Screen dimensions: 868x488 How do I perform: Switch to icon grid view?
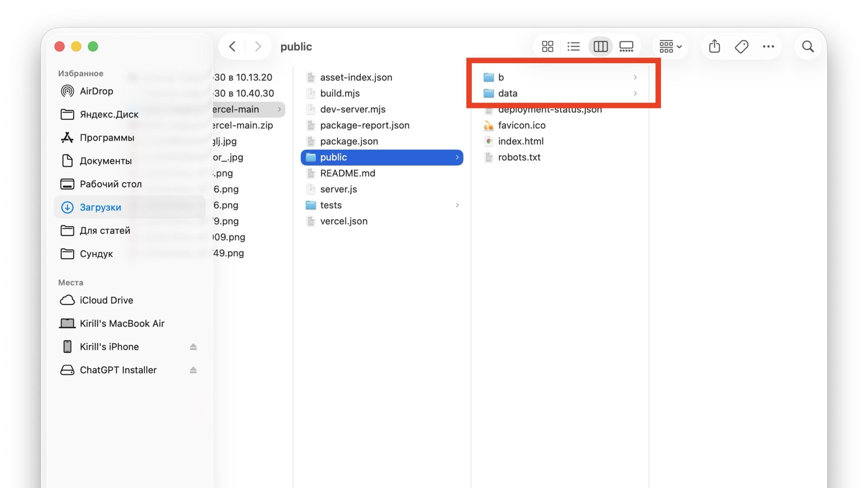[x=548, y=46]
